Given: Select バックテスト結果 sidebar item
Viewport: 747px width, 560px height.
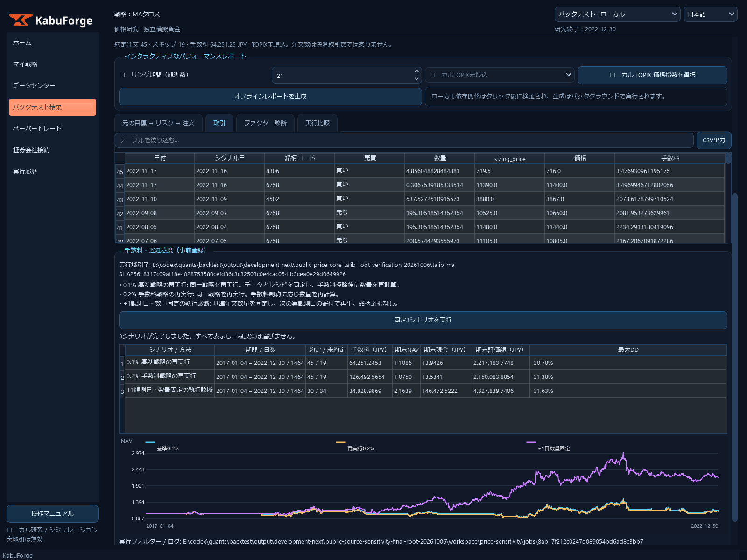Looking at the screenshot, I should pyautogui.click(x=52, y=107).
